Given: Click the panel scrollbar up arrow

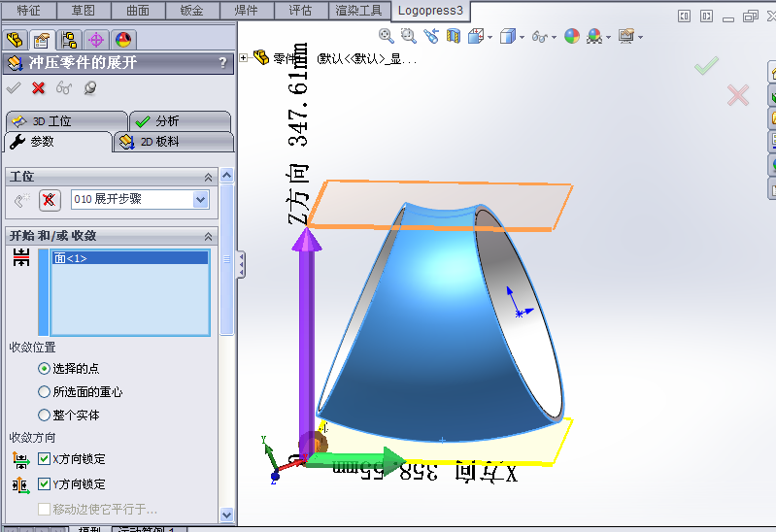Looking at the screenshot, I should tap(226, 175).
